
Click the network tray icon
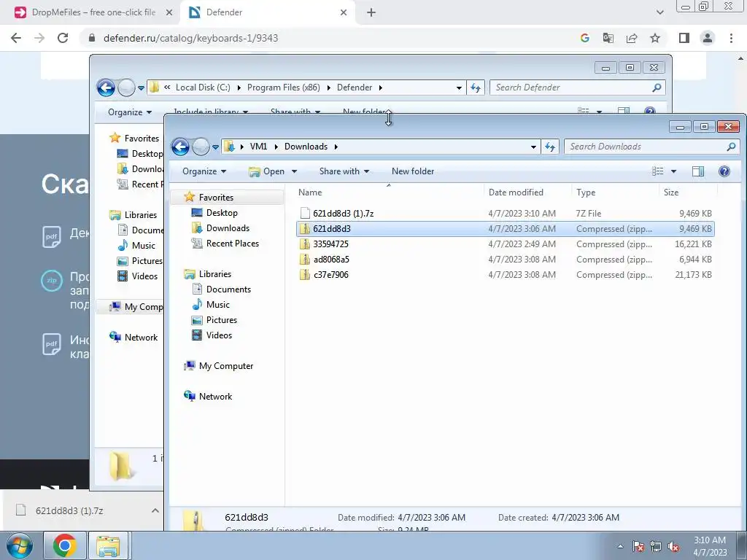656,547
